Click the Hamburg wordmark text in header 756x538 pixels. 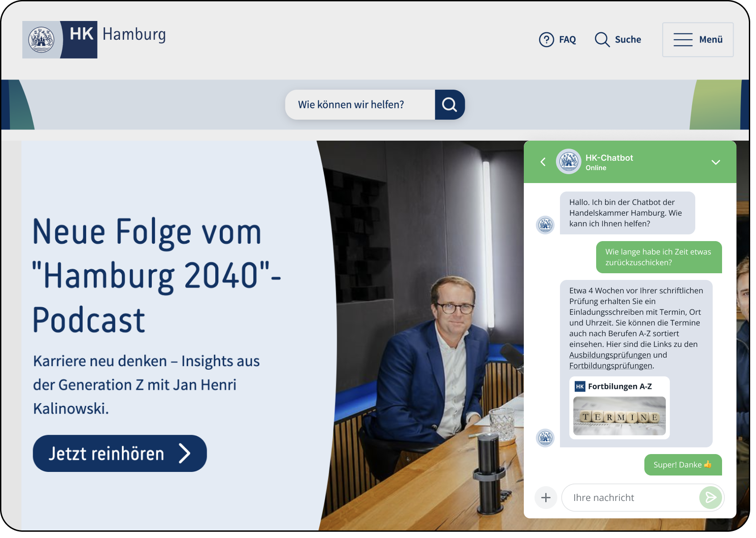coord(134,35)
